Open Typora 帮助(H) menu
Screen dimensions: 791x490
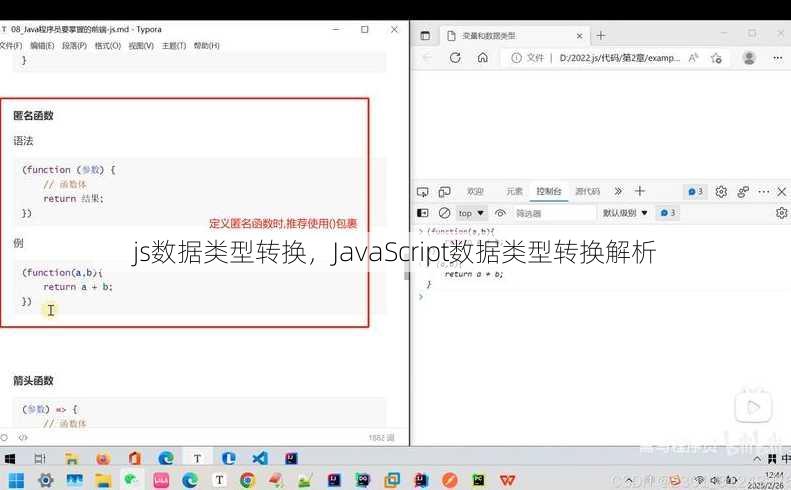tap(206, 45)
